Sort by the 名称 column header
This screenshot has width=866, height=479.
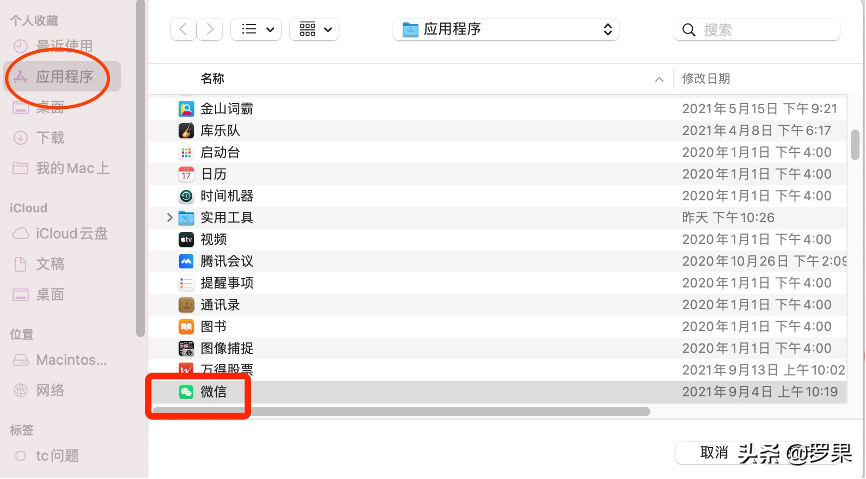212,79
